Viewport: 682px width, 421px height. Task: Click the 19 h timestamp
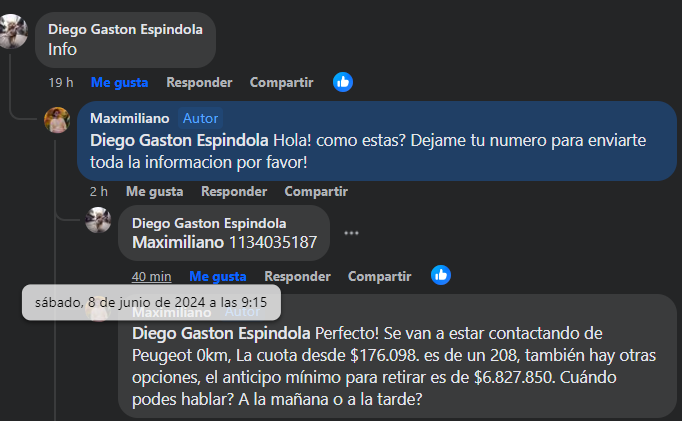(x=60, y=82)
